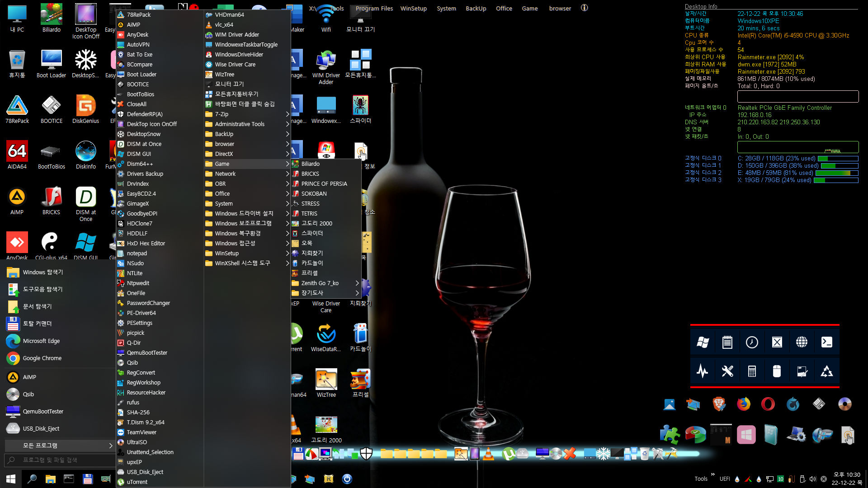
Task: Open the Game toolbar item at top
Action: pos(529,8)
